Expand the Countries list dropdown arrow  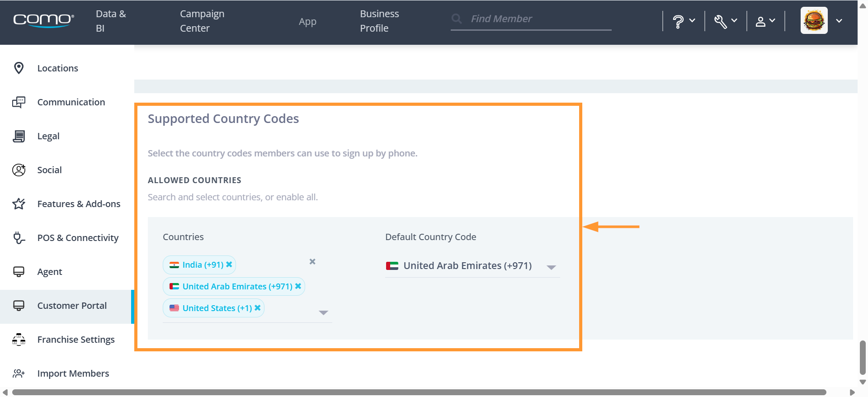click(323, 312)
